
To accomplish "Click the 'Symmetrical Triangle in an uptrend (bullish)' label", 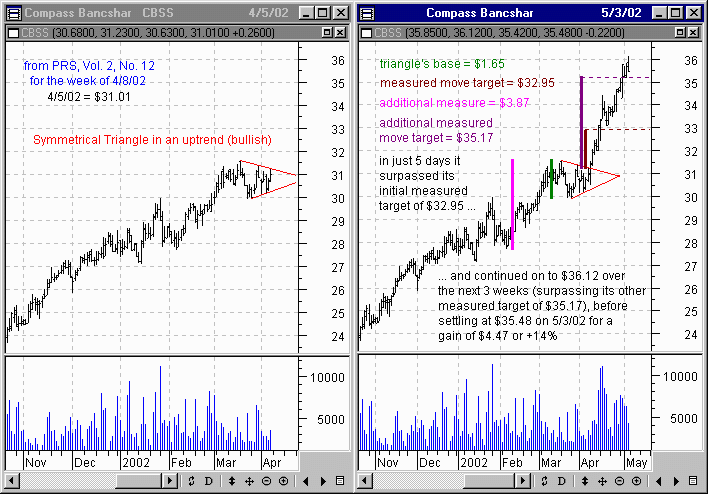I will [152, 140].
